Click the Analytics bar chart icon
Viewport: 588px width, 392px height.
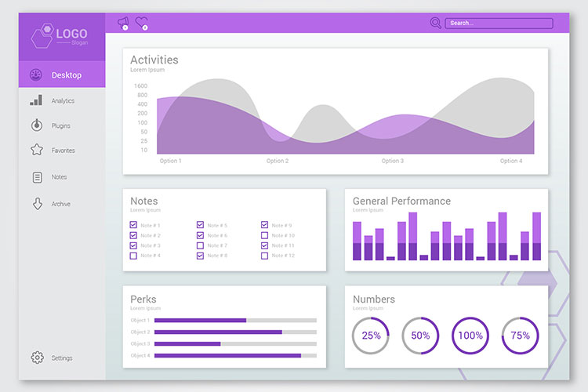[x=36, y=100]
